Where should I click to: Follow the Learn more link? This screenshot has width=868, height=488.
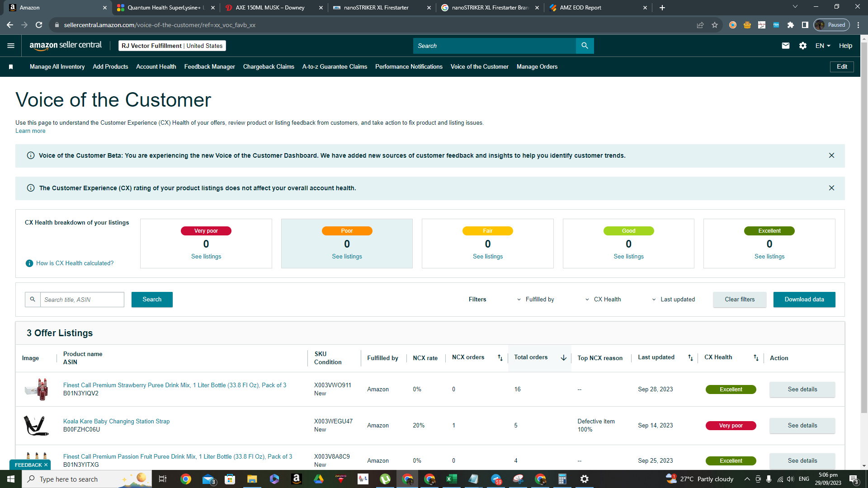(30, 131)
